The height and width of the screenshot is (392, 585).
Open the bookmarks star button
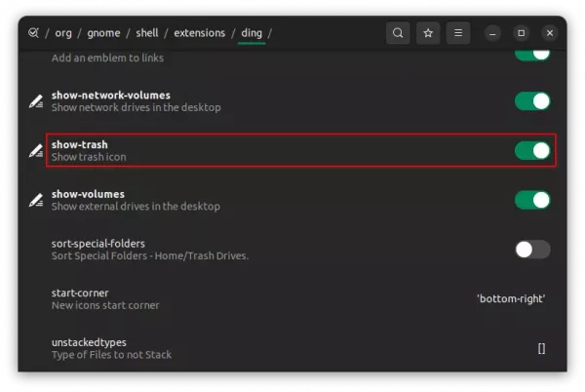(428, 33)
